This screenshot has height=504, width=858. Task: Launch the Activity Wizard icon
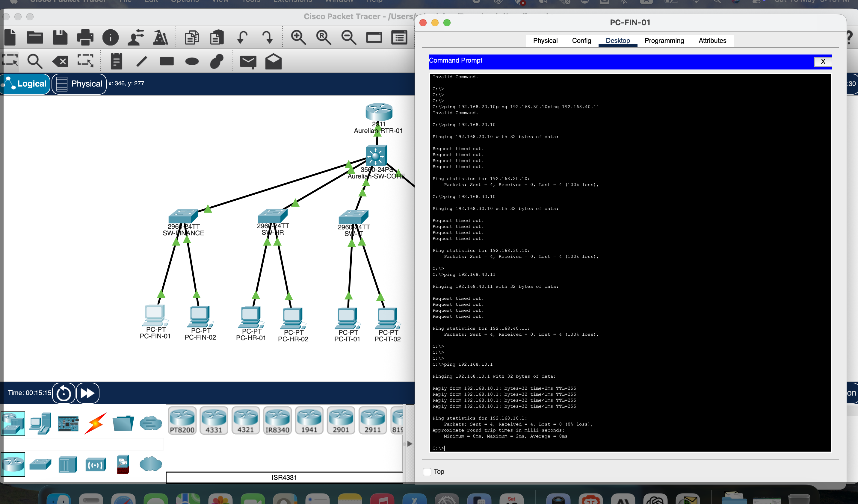pos(135,37)
